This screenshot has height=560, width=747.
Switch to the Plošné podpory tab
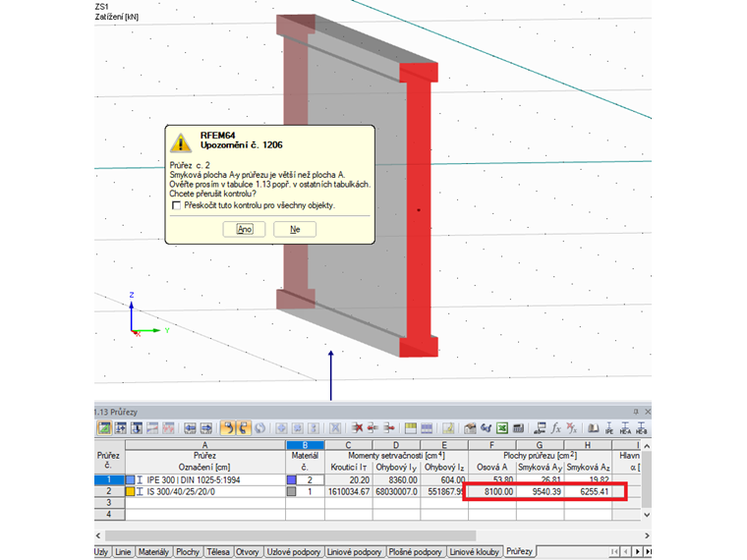[415, 551]
